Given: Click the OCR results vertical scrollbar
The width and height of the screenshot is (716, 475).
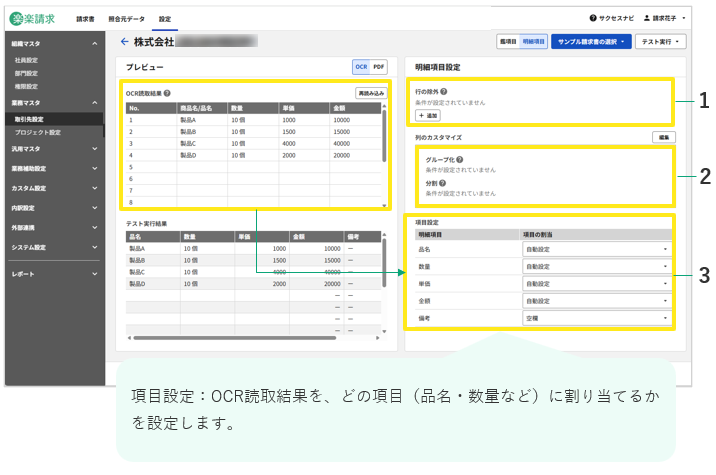Looking at the screenshot, I should click(384, 135).
